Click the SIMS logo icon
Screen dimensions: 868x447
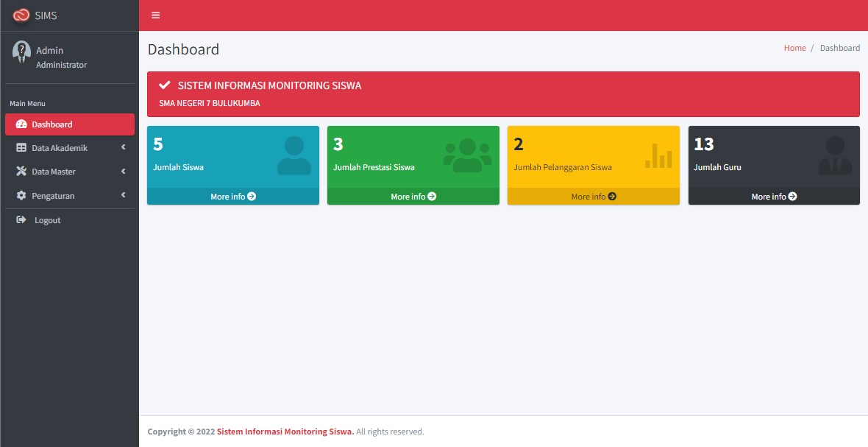coord(21,14)
